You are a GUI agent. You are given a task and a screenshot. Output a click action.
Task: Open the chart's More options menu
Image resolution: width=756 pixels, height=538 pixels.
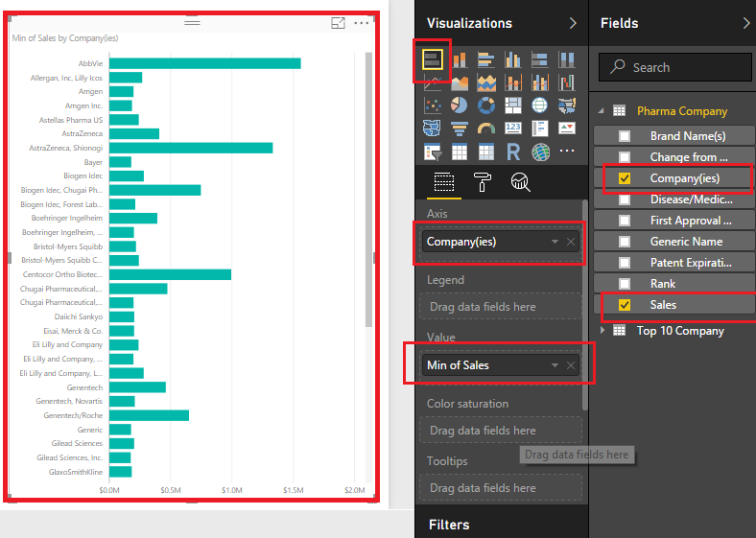click(x=361, y=23)
